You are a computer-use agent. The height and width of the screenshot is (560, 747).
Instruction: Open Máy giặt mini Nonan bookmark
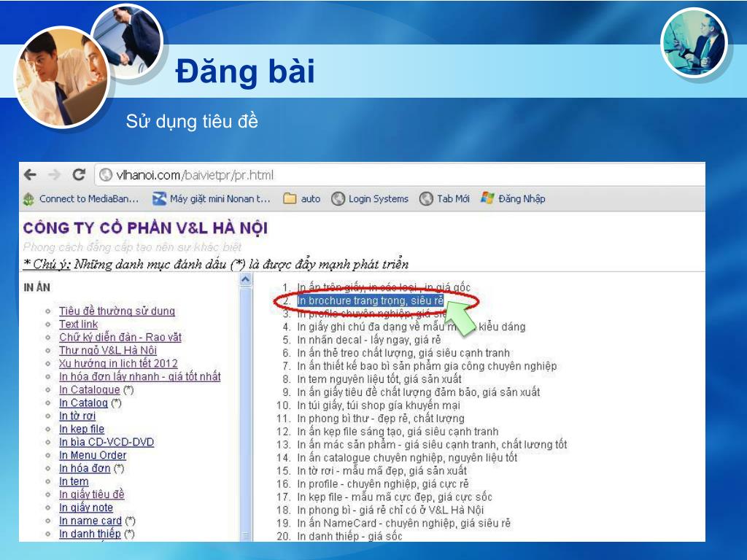pyautogui.click(x=211, y=198)
